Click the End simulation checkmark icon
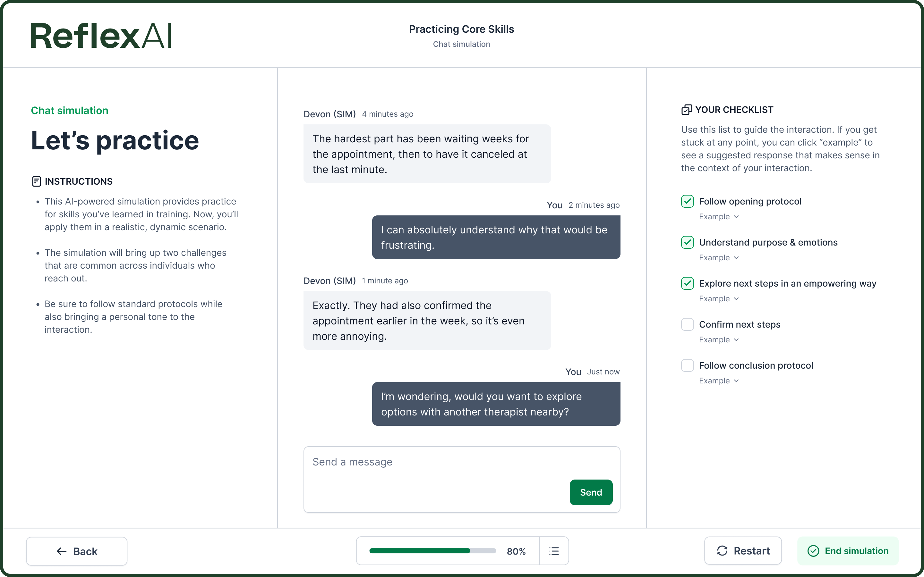The image size is (924, 577). pos(813,551)
